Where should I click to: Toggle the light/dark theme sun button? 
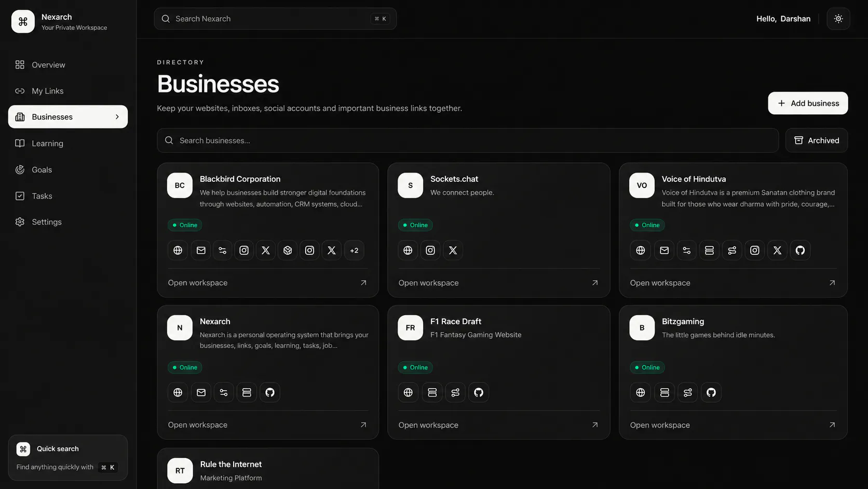(x=838, y=19)
